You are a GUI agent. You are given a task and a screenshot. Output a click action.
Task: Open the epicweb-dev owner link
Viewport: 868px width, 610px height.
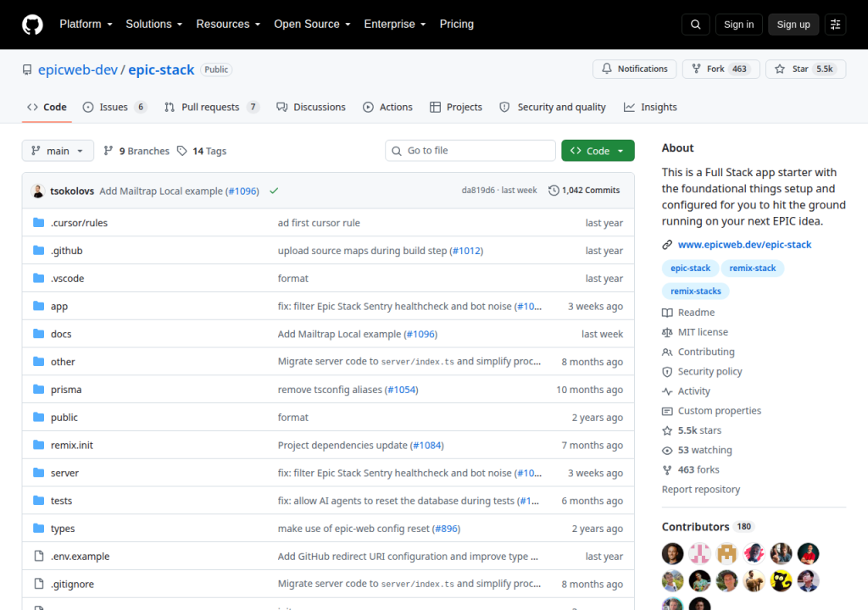[x=78, y=69]
